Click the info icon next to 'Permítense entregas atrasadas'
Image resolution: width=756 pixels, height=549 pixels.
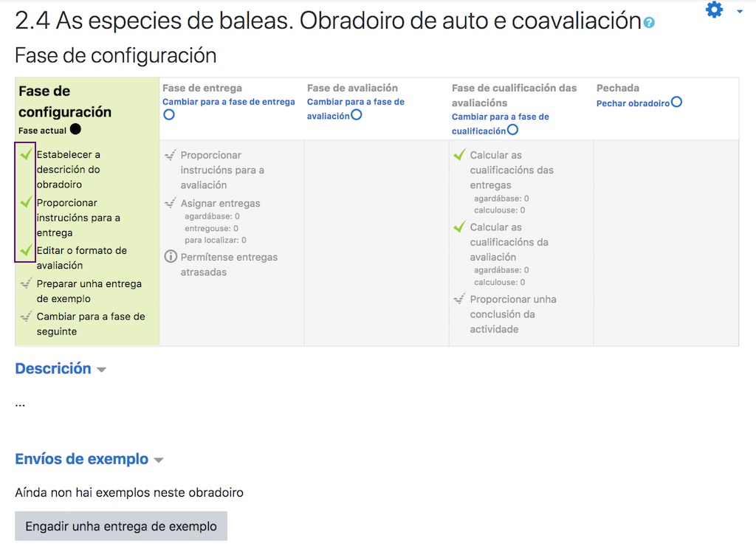[x=169, y=258]
